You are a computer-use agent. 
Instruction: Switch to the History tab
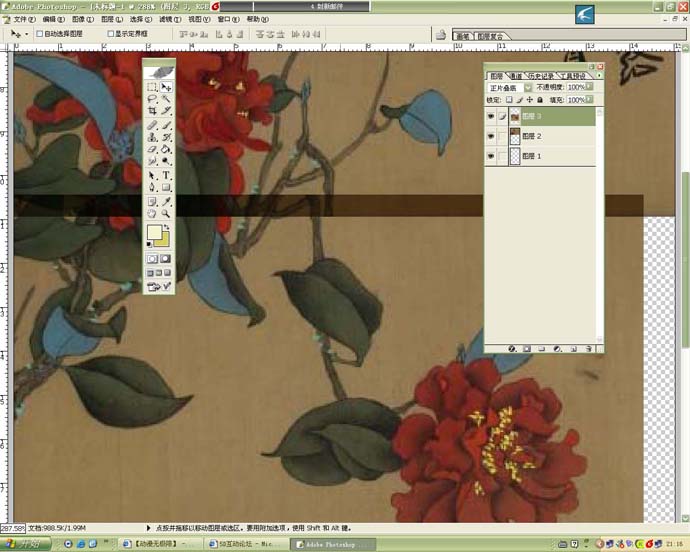pyautogui.click(x=541, y=76)
